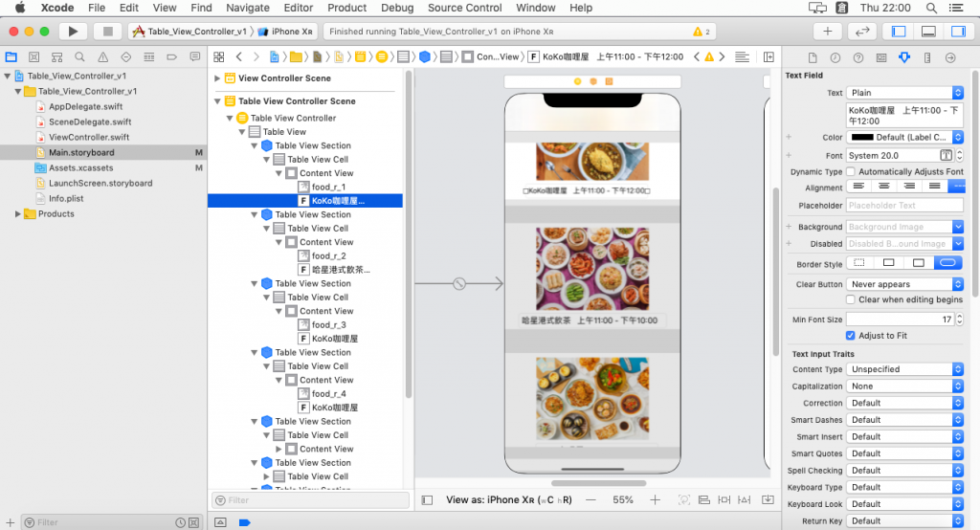This screenshot has width=980, height=530.
Task: Hide the document outline
Action: pyautogui.click(x=427, y=500)
